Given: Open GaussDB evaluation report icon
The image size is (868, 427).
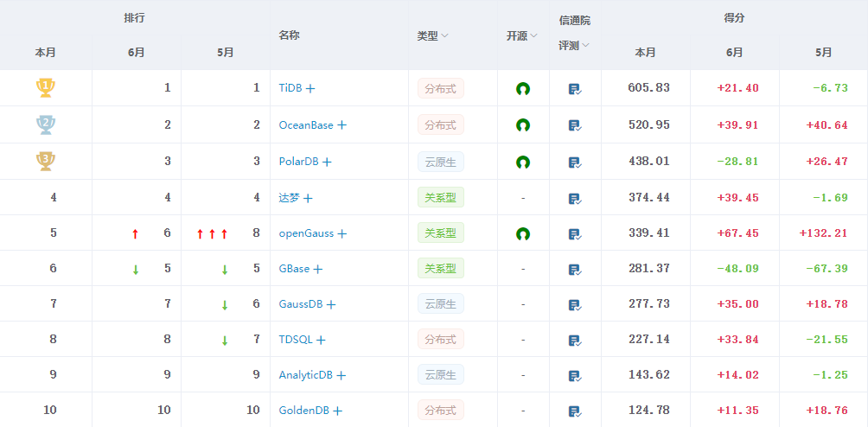Looking at the screenshot, I should (x=575, y=305).
